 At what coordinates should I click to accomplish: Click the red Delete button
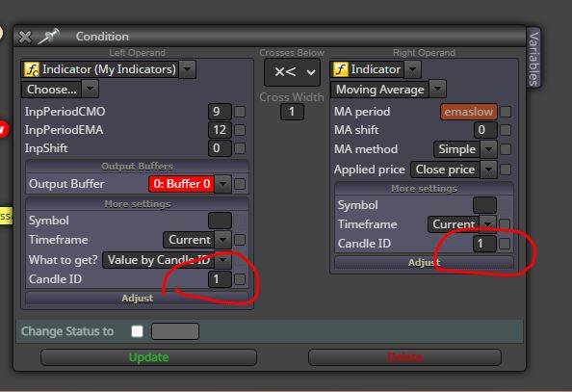tap(404, 357)
